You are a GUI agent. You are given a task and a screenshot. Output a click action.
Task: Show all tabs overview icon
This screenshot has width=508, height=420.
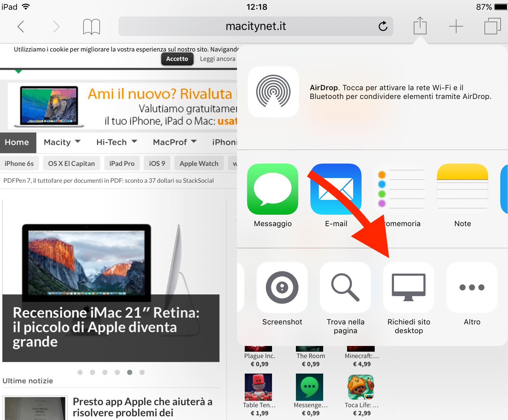pyautogui.click(x=493, y=26)
